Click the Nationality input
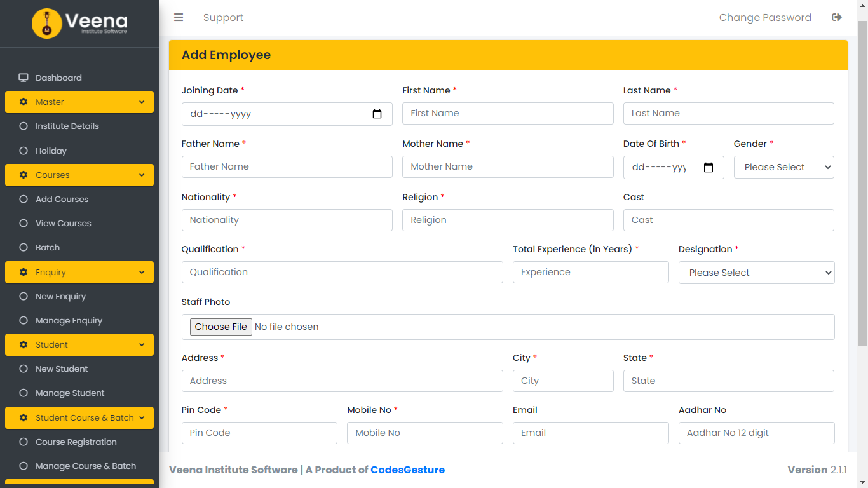Viewport: 868px width, 488px height. [287, 220]
